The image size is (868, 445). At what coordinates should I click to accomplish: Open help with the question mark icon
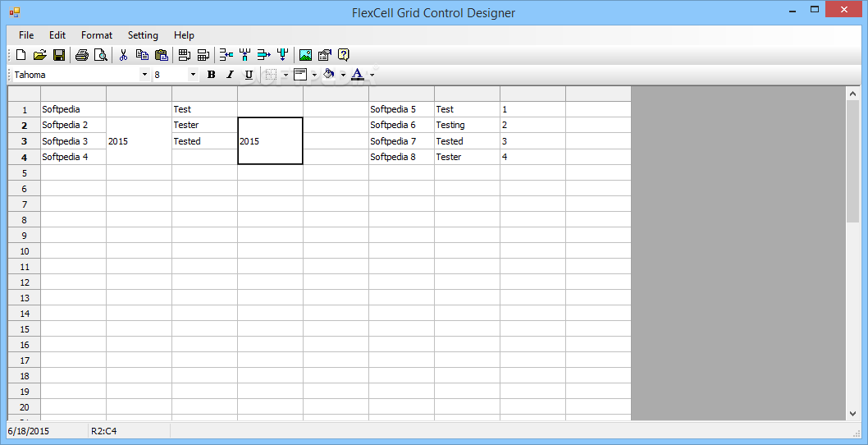tap(343, 55)
